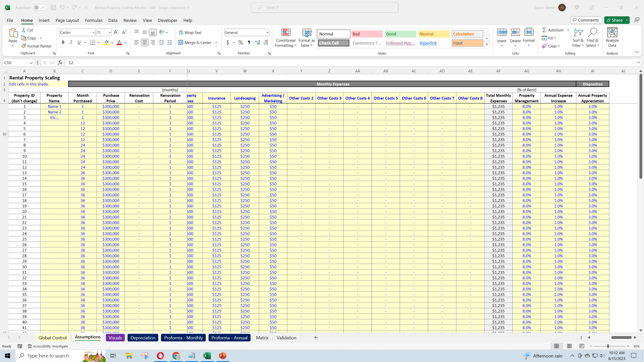Open Format as Table menu
Viewport: 644px width, 362px height.
pos(307,37)
